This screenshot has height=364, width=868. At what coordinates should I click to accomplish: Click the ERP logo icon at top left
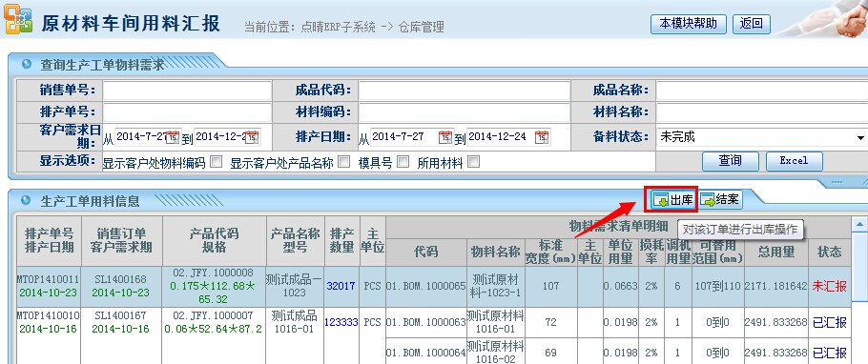tap(18, 19)
